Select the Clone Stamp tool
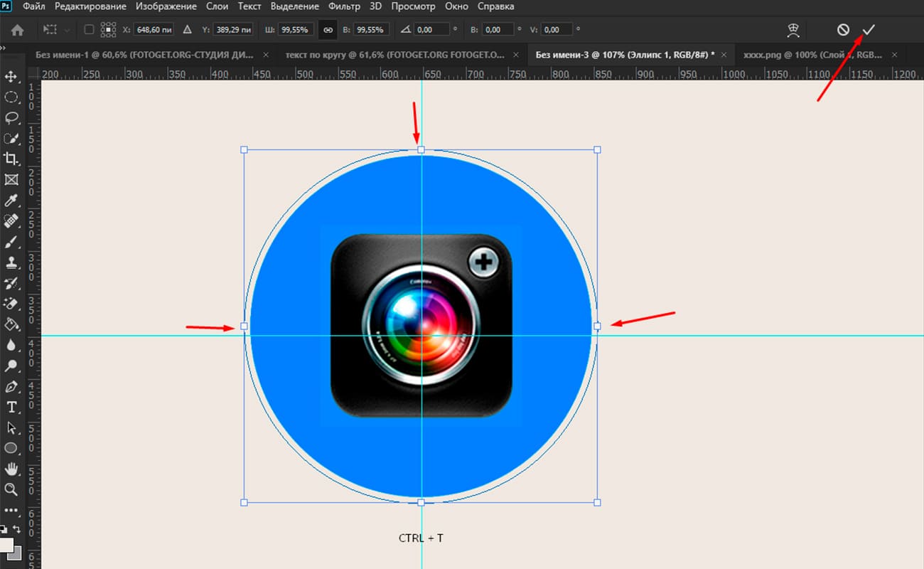924x569 pixels. coord(11,262)
